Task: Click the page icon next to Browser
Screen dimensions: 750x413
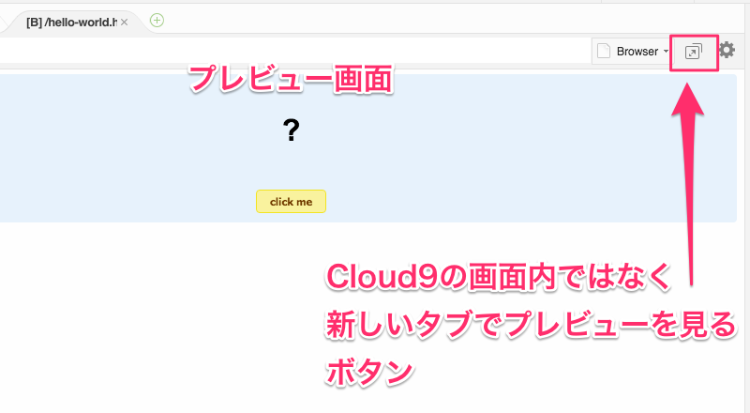Action: (x=603, y=51)
